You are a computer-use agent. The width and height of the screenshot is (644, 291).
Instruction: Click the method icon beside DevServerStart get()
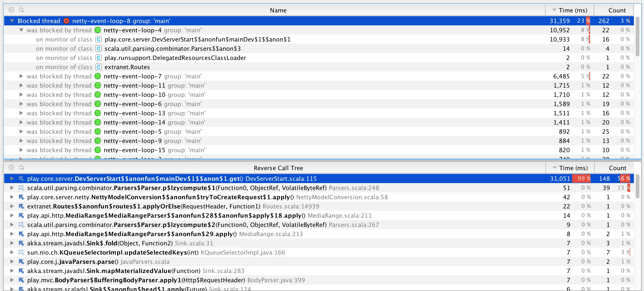click(21, 179)
